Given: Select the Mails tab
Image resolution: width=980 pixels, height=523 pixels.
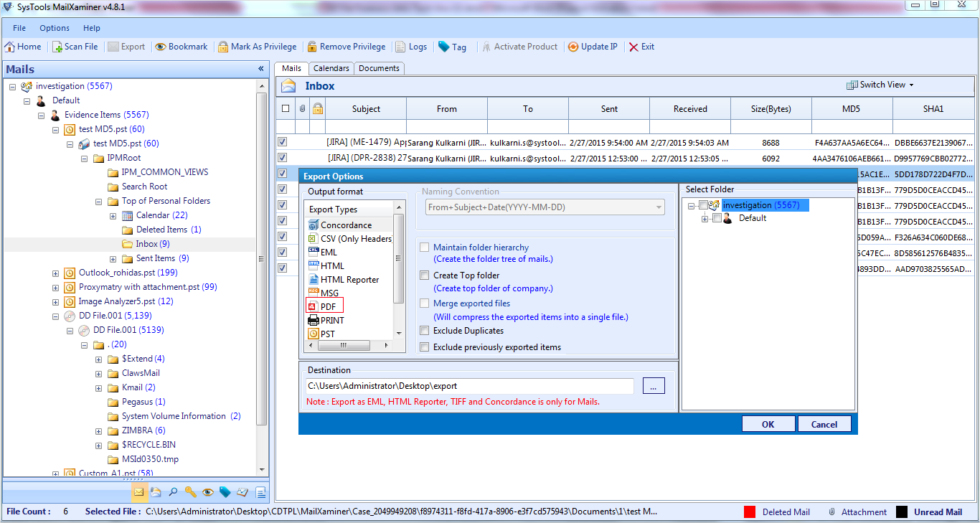Looking at the screenshot, I should [x=291, y=68].
